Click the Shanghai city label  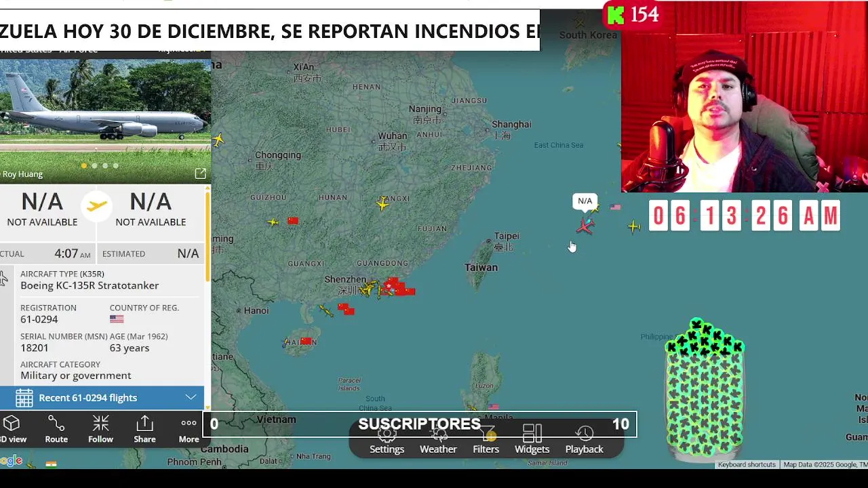tap(511, 124)
